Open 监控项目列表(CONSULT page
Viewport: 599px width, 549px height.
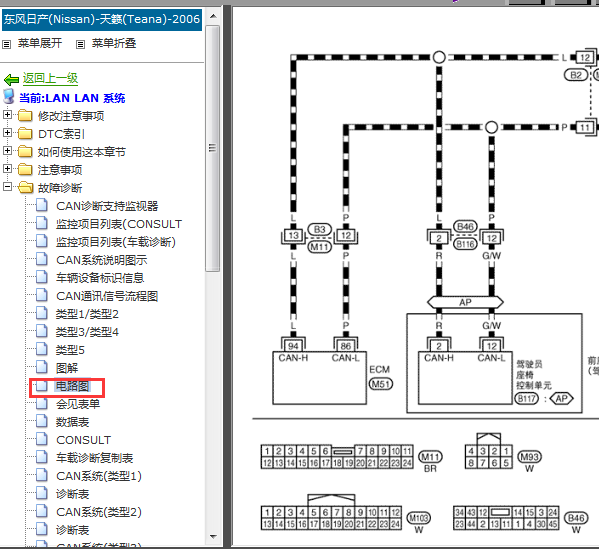tap(119, 224)
